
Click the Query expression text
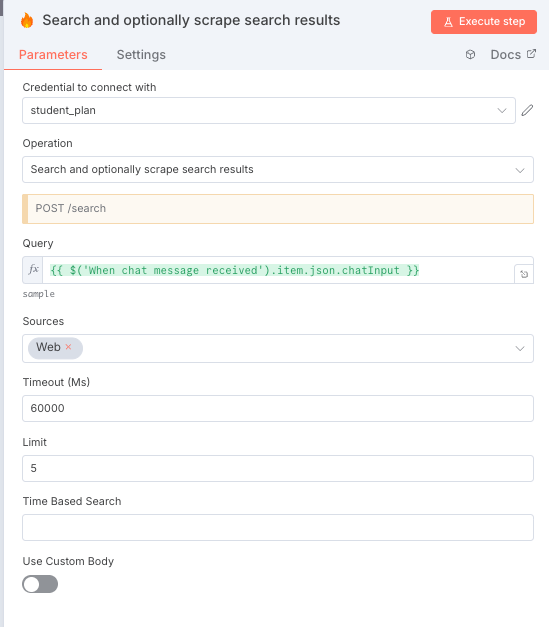coord(235,270)
